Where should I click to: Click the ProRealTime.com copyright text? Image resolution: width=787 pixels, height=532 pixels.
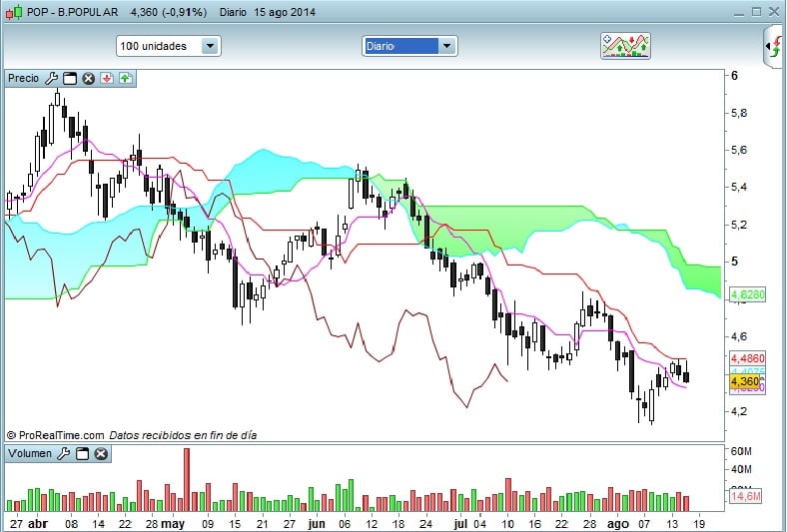[56, 435]
